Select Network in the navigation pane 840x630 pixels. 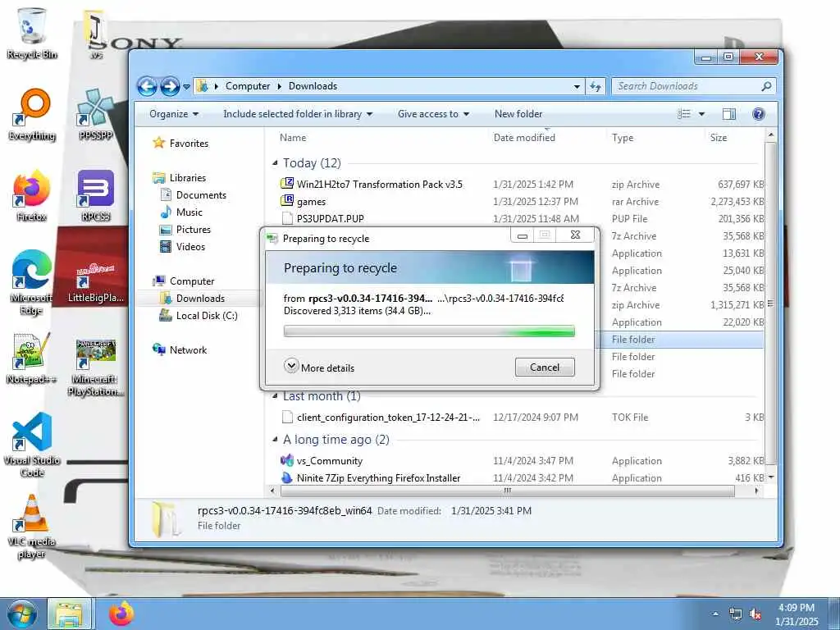pos(180,349)
